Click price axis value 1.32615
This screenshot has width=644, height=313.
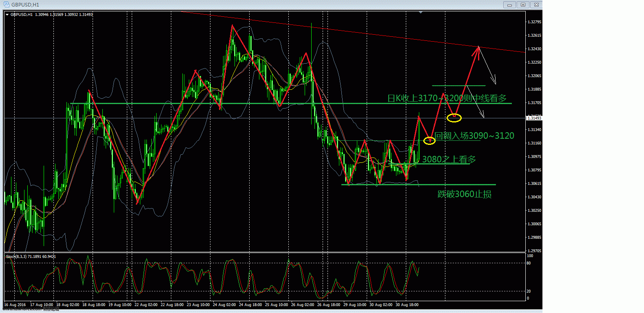click(x=534, y=36)
